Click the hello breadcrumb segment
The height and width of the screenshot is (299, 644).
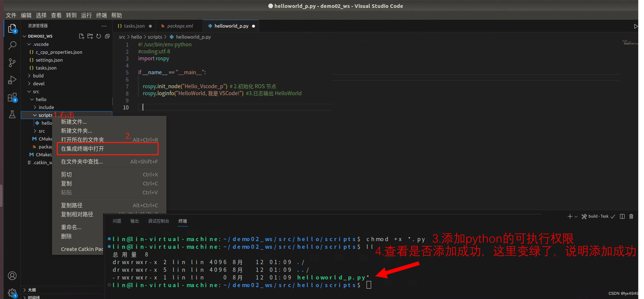[x=137, y=37]
